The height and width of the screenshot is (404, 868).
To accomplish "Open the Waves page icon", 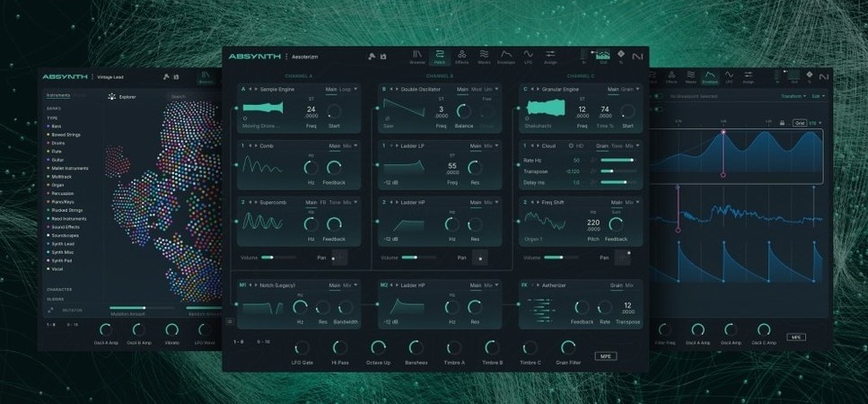I will (484, 57).
